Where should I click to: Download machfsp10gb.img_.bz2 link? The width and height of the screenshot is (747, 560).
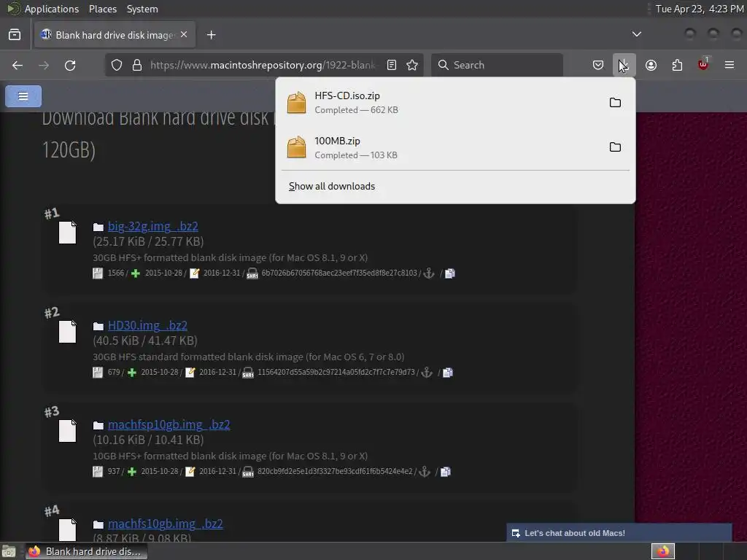pos(169,424)
